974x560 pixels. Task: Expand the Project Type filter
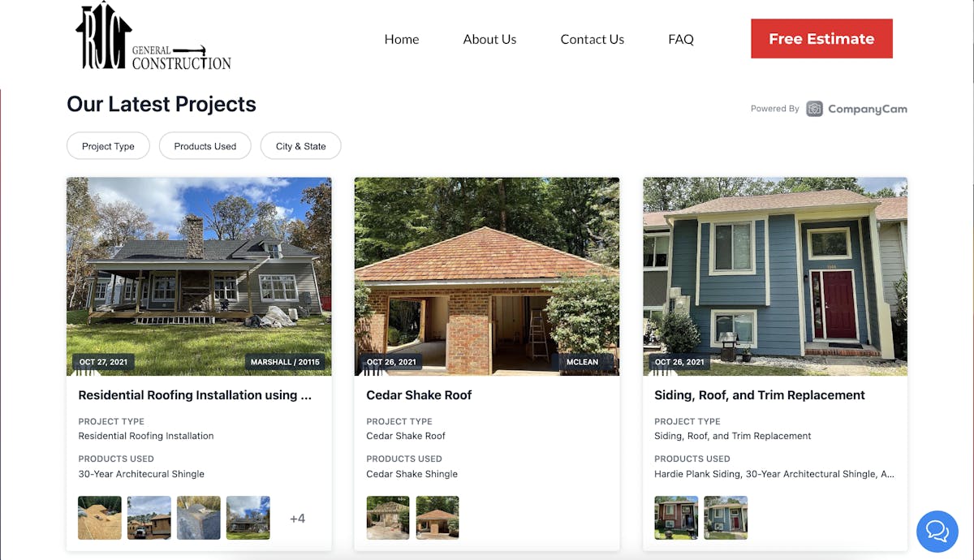coord(108,146)
